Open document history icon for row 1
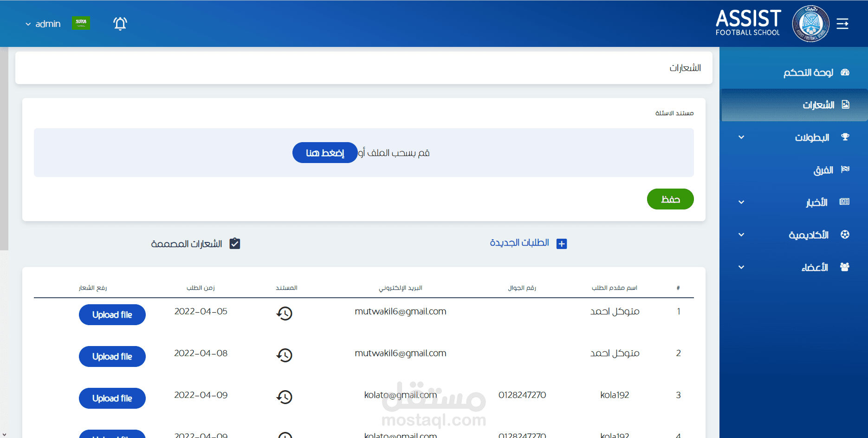Image resolution: width=868 pixels, height=438 pixels. [285, 314]
